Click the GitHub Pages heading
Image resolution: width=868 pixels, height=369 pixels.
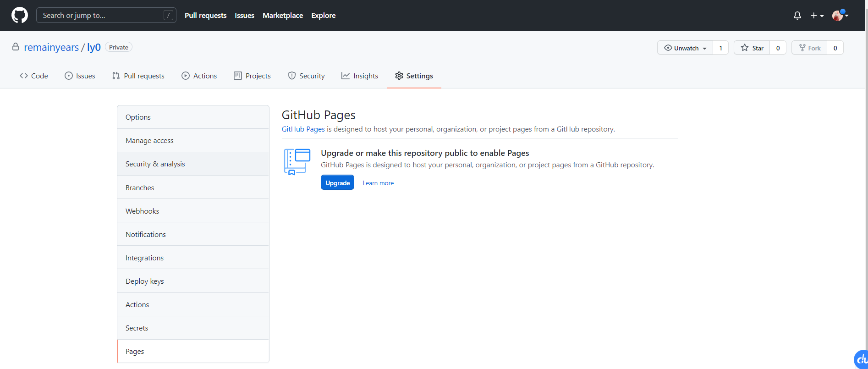[x=319, y=115]
